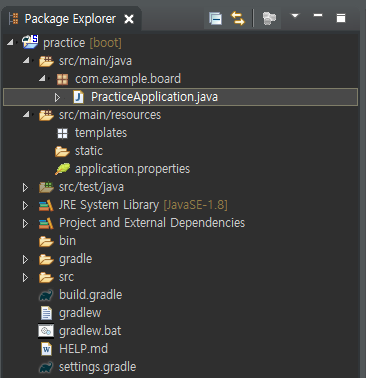Click the src/main/resources folder icon
This screenshot has width=366, height=378.
46,115
